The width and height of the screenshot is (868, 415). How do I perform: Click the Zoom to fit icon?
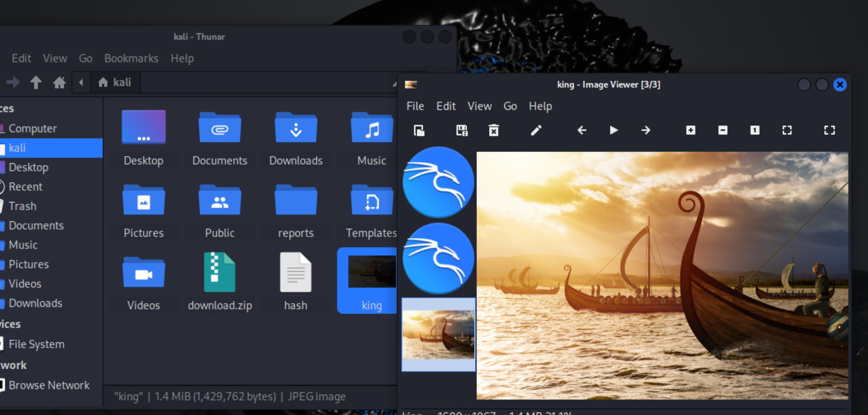[787, 130]
